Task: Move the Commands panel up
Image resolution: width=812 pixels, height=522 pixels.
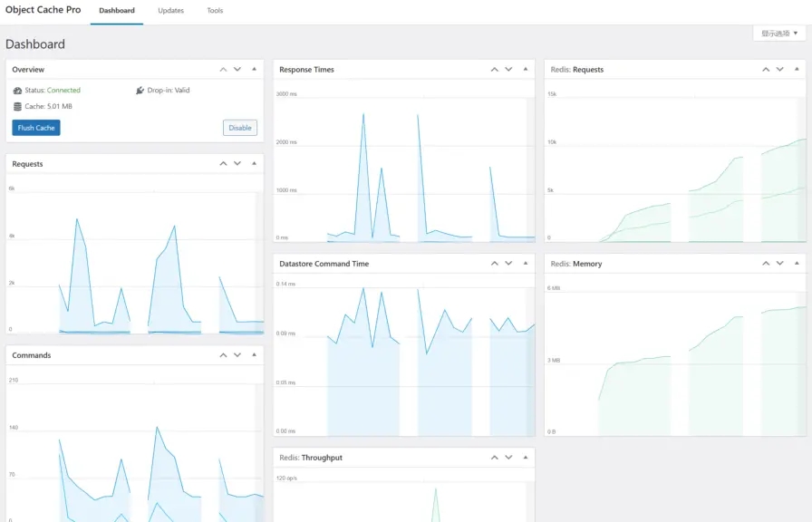Action: click(223, 355)
